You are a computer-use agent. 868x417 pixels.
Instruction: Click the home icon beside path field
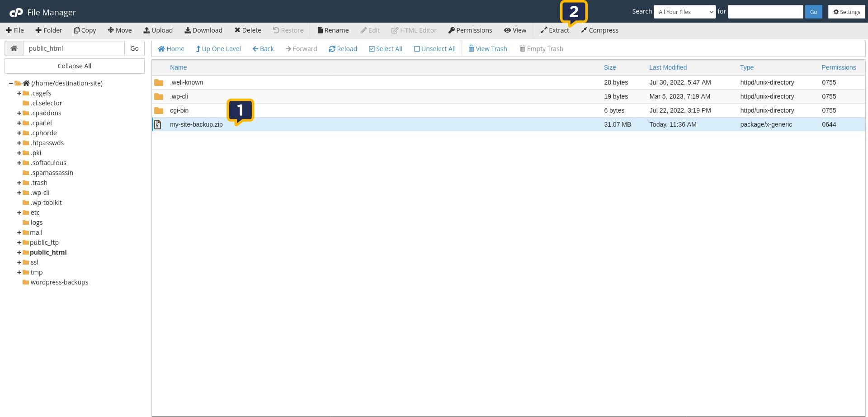point(14,48)
